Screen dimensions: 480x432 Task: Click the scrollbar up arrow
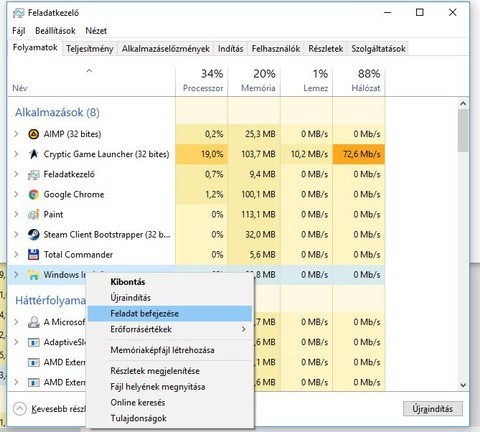tap(463, 103)
